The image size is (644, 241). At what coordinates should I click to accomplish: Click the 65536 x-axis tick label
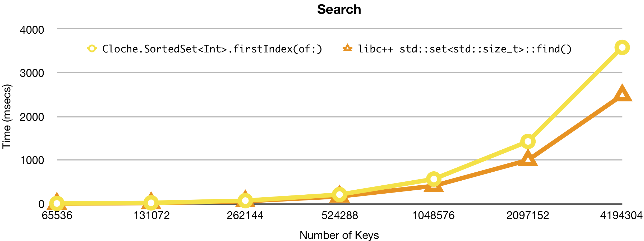pyautogui.click(x=57, y=215)
